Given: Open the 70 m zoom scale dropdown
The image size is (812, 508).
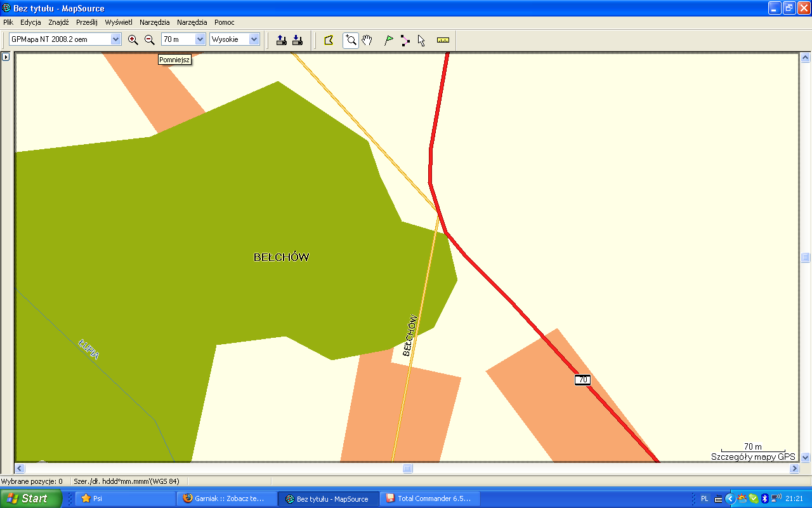Looking at the screenshot, I should [x=200, y=39].
